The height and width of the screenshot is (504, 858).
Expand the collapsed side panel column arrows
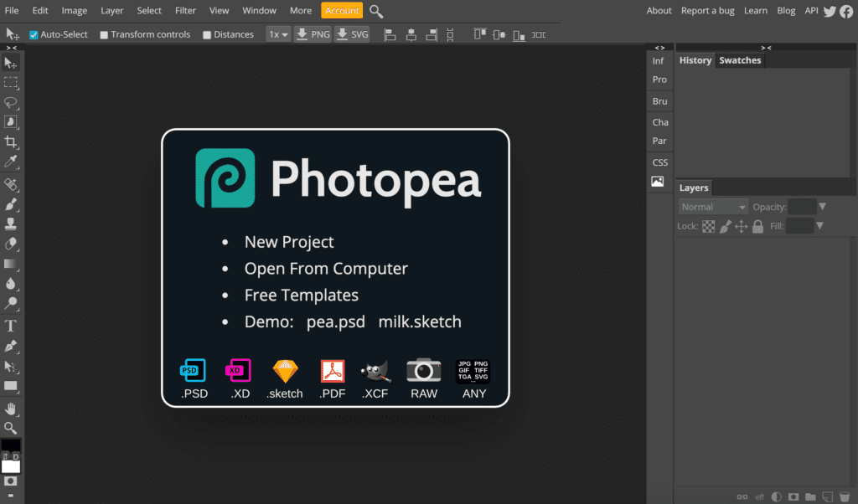659,48
